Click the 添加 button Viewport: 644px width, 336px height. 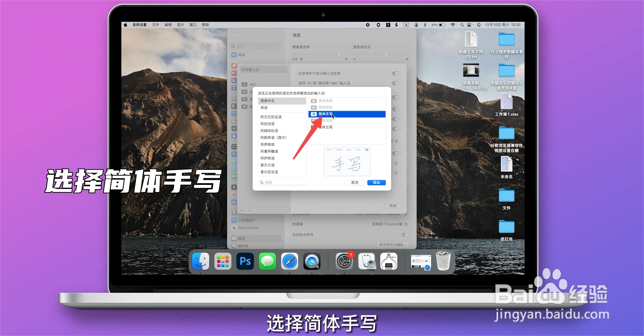376,183
